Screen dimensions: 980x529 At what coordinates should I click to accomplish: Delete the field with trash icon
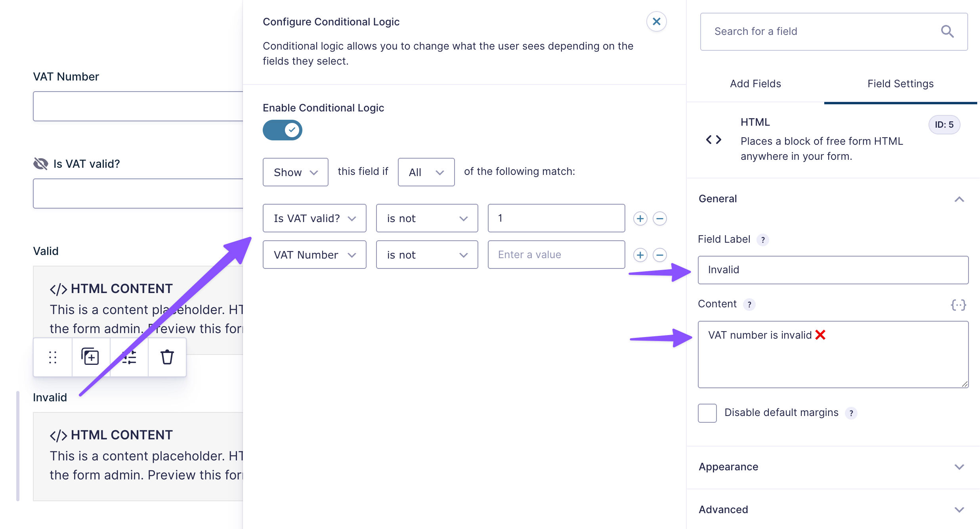(x=167, y=357)
